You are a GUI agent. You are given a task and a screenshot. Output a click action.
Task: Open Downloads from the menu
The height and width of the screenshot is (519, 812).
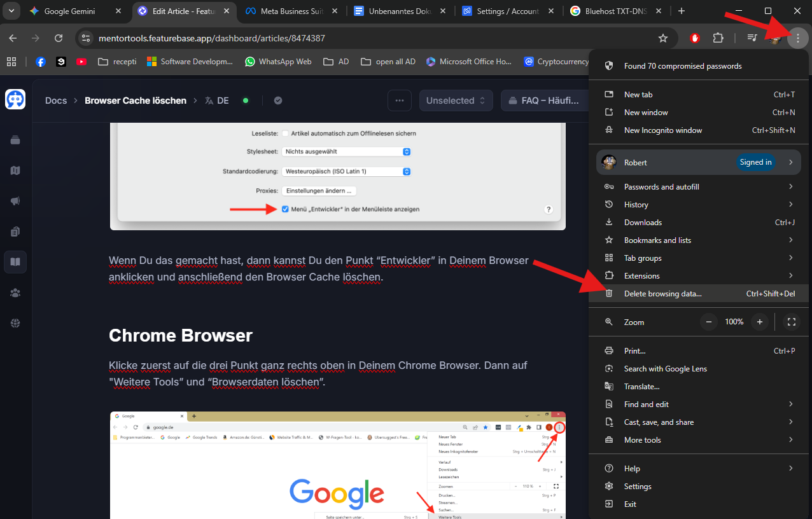[699, 222]
